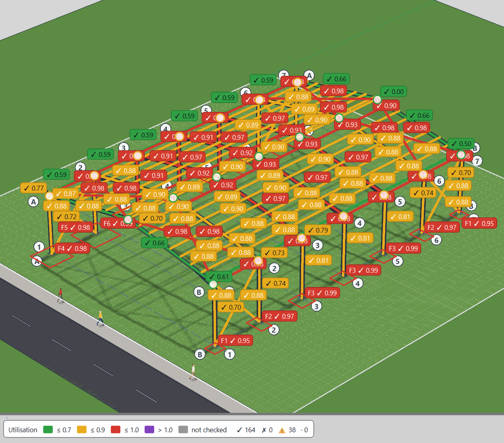Screen dimensions: 504x443
Task: Select the yellow '✓ 0.72' utilisation label
Action: point(66,217)
